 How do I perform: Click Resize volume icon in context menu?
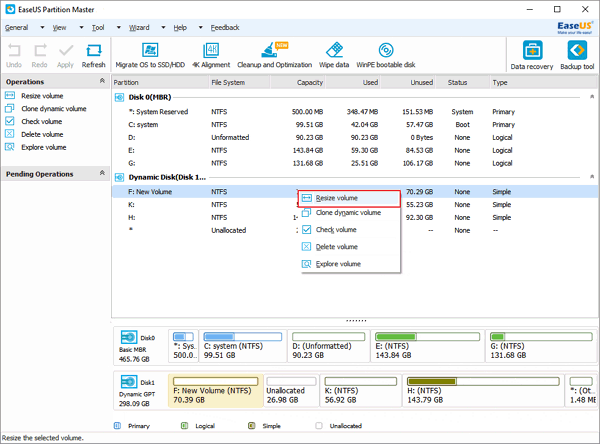pos(307,198)
